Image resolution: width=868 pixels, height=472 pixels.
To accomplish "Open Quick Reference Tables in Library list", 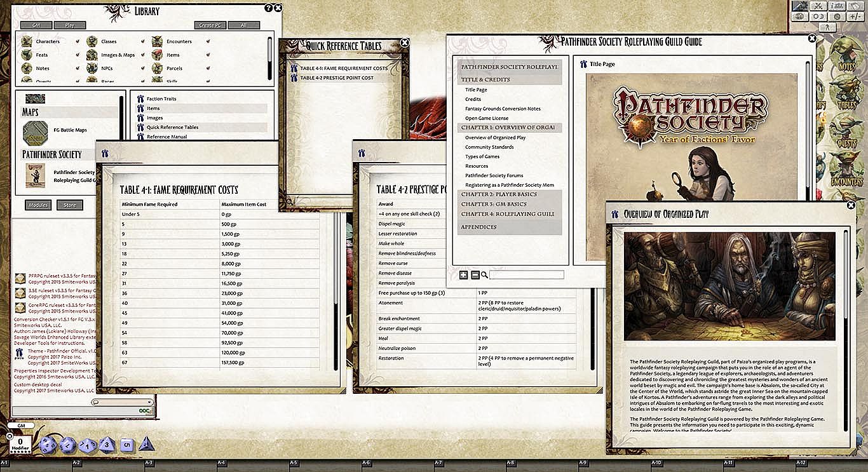I will point(172,127).
